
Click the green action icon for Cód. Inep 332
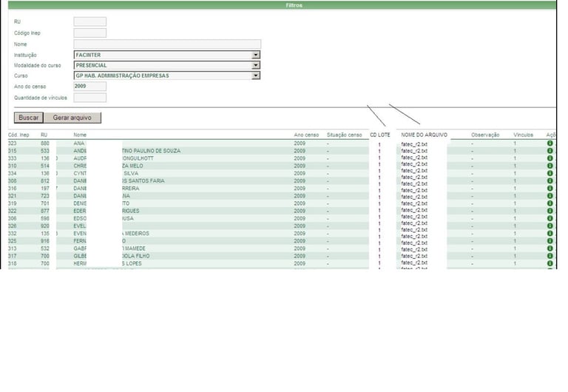point(550,234)
